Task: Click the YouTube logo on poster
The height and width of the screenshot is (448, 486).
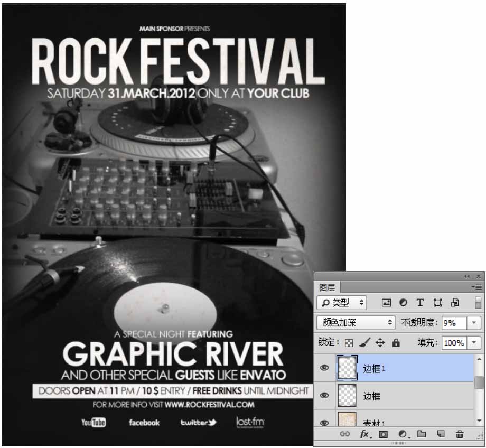Action: 94,422
